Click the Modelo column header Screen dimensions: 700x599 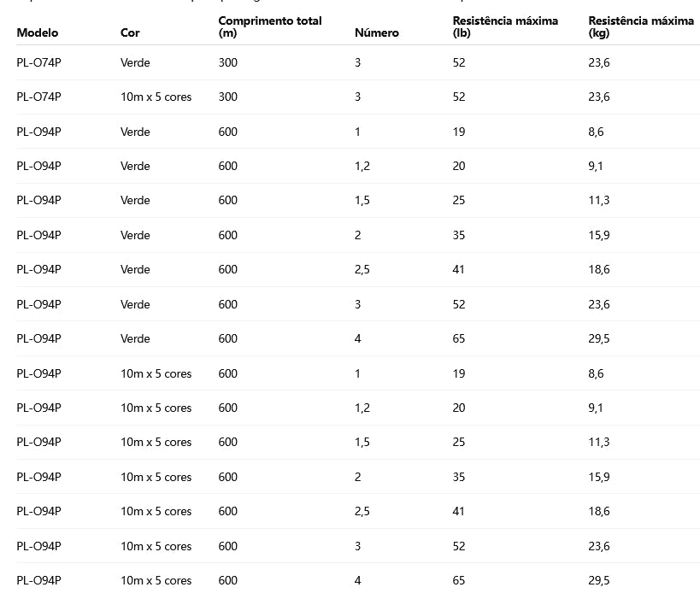click(x=38, y=33)
